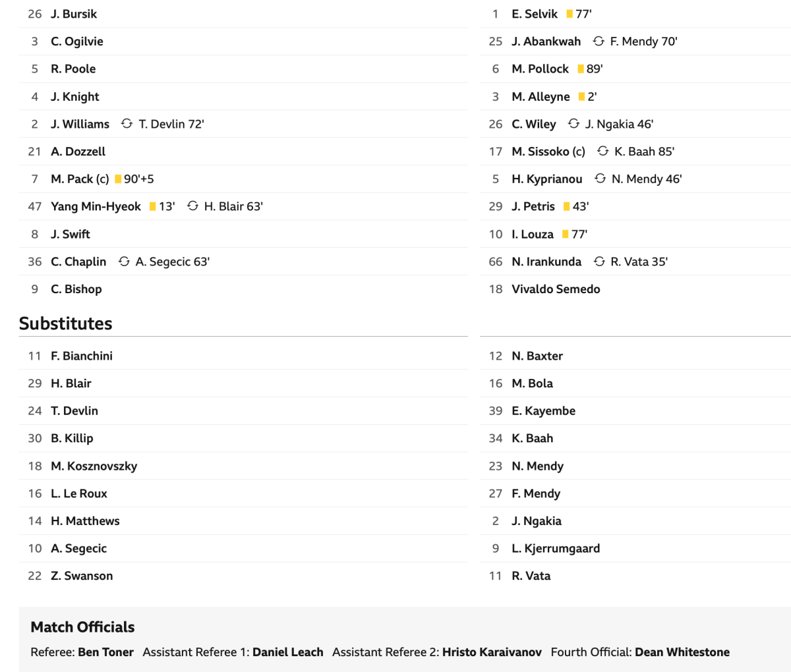This screenshot has height=672, width=791.
Task: Click substitution icon next to J. Williams
Action: click(x=127, y=124)
